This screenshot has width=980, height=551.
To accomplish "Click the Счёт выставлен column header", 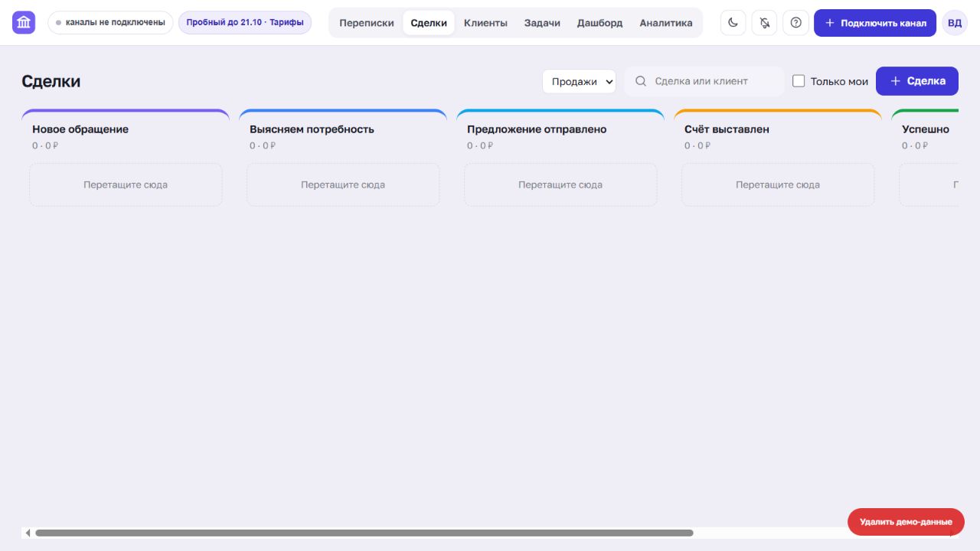I will pos(727,129).
